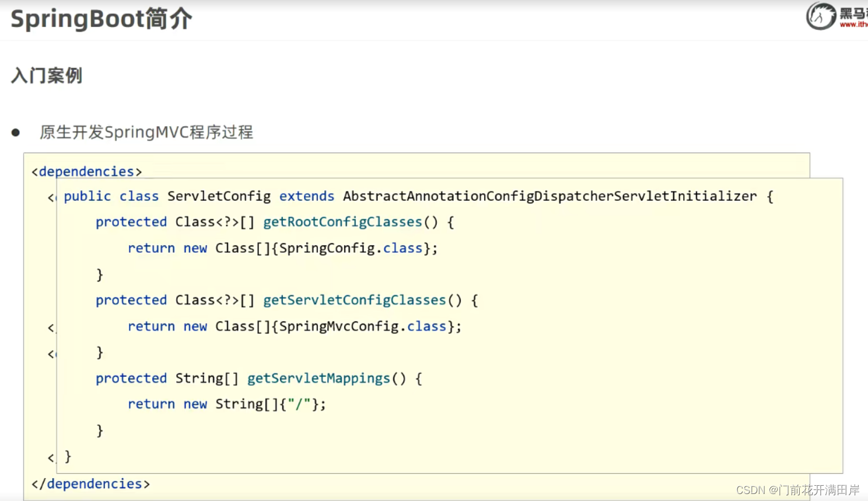
Task: Click the horse logo icon
Action: (821, 16)
